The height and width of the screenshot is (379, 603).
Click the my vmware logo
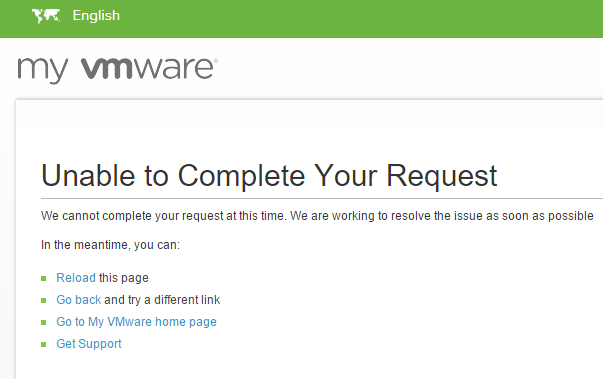pyautogui.click(x=118, y=70)
